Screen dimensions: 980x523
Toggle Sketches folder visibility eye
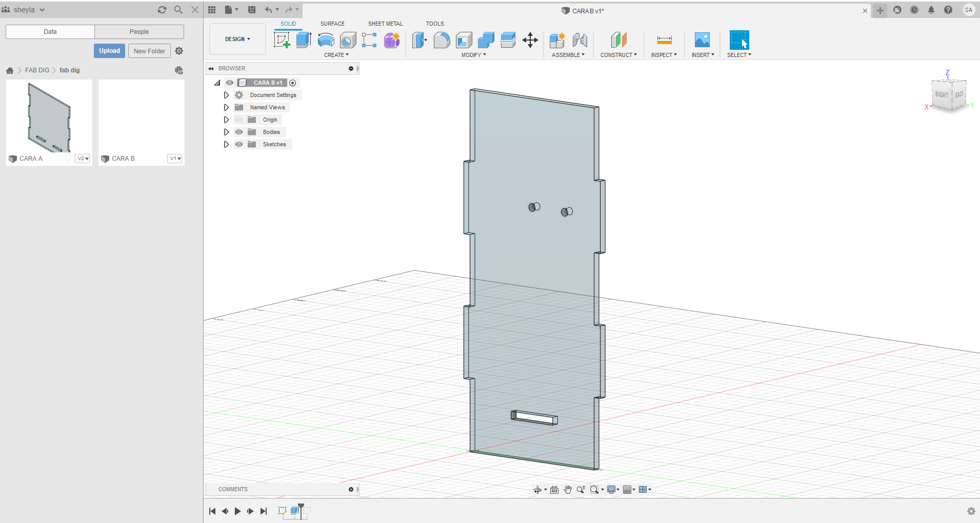click(x=239, y=144)
